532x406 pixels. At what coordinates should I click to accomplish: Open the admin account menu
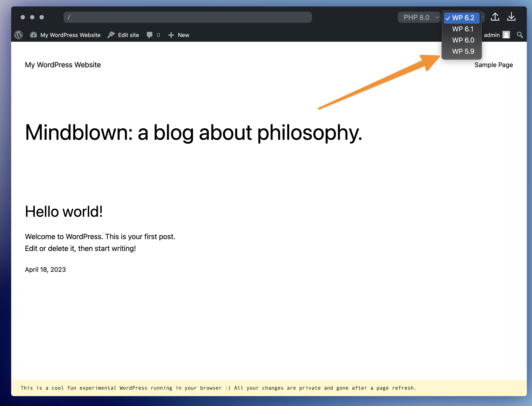[x=497, y=35]
